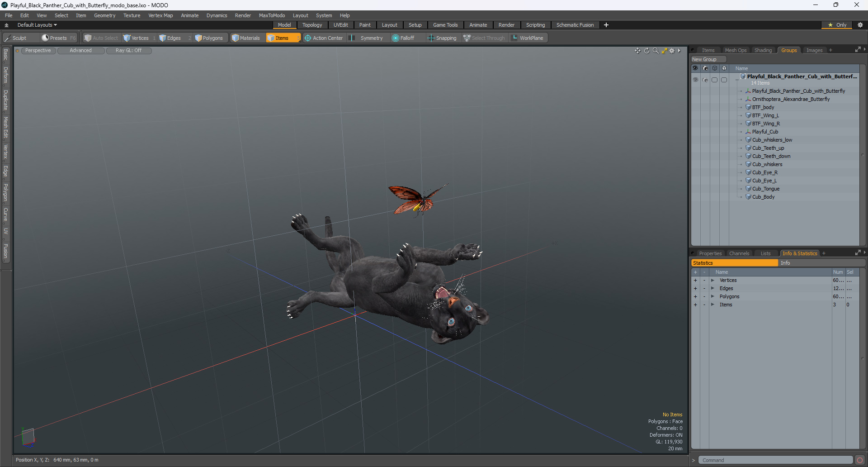Click the viewport rotate icon
Image resolution: width=868 pixels, height=467 pixels.
[646, 51]
